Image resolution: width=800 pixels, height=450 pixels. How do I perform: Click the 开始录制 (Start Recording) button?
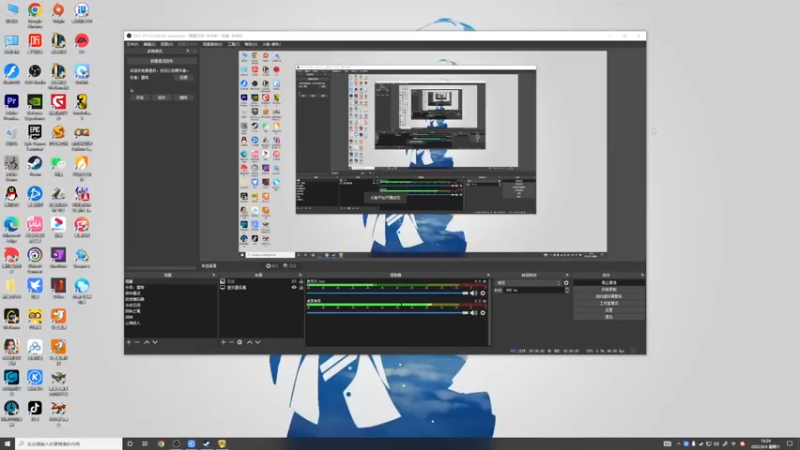pos(609,289)
